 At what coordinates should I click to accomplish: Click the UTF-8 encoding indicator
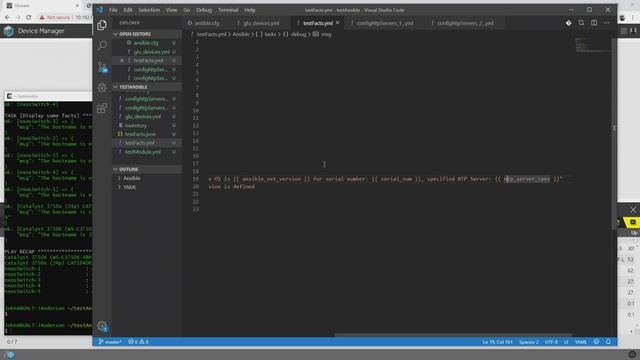coord(551,342)
